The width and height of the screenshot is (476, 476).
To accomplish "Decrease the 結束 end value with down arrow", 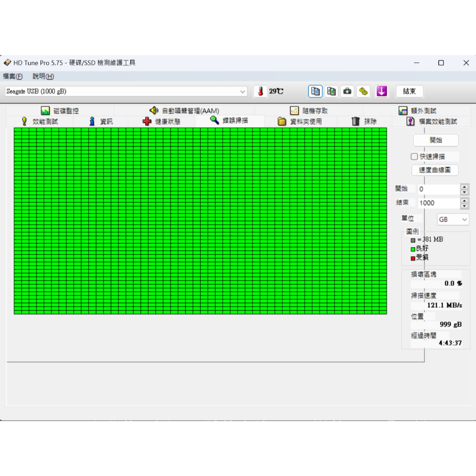I will (464, 206).
